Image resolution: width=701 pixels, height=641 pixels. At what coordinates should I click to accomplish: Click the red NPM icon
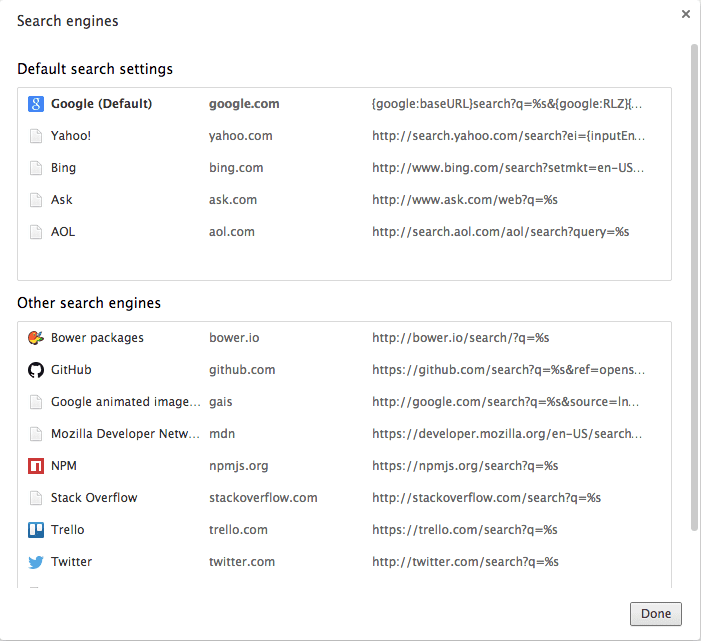click(x=36, y=466)
